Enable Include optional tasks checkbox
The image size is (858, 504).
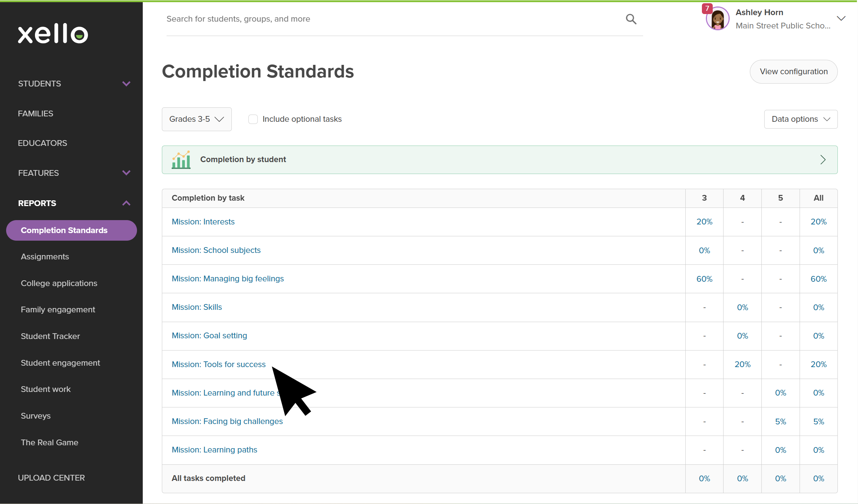[253, 119]
